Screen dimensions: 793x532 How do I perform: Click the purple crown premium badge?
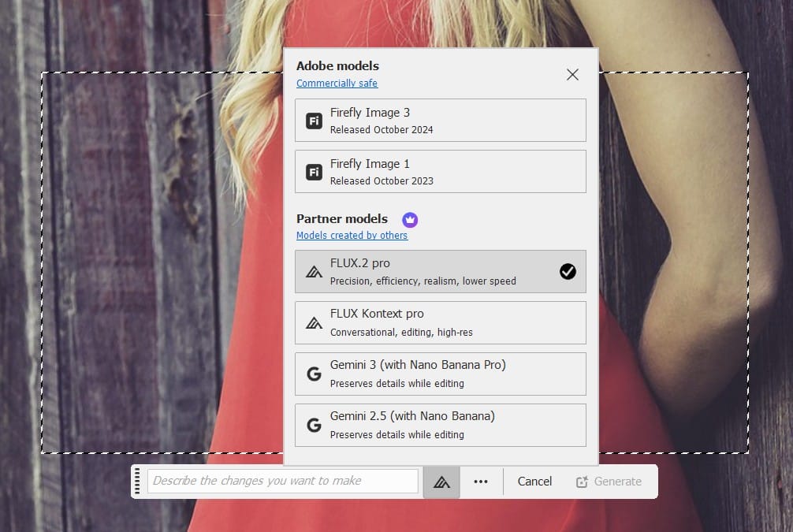click(410, 219)
